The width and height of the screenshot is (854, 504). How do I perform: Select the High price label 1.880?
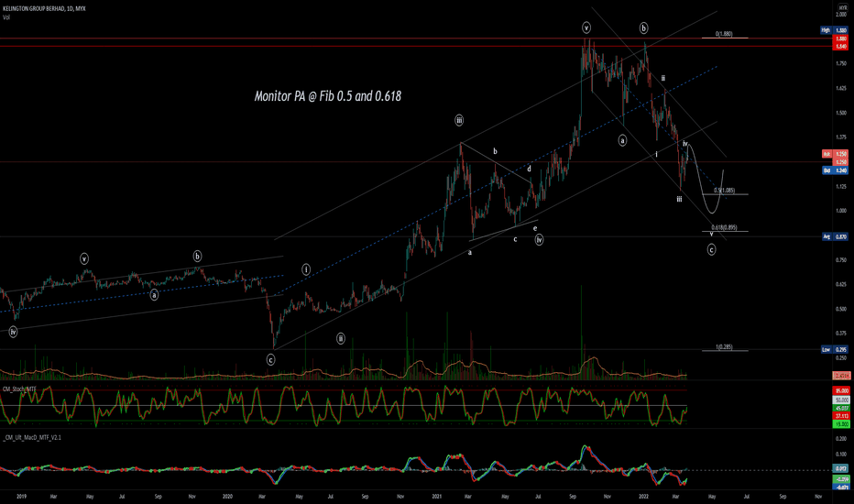point(834,30)
